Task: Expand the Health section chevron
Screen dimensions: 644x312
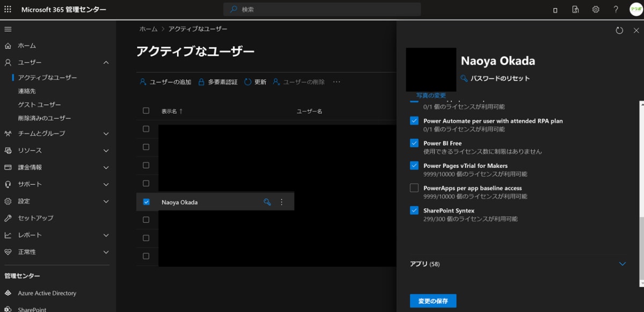Action: pos(106,252)
